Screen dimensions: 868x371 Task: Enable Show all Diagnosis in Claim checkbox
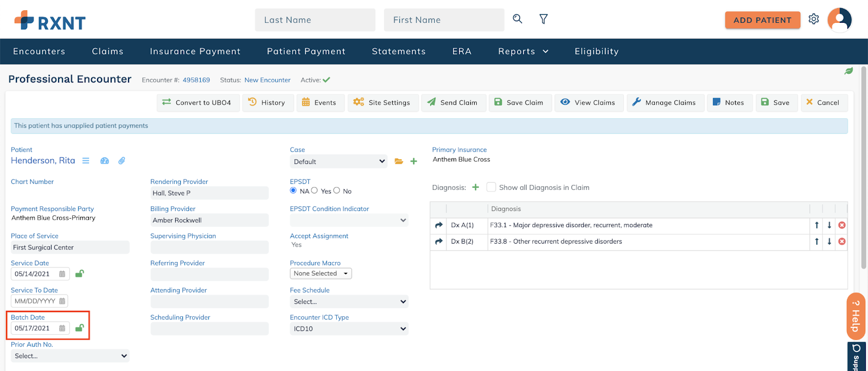(x=492, y=187)
